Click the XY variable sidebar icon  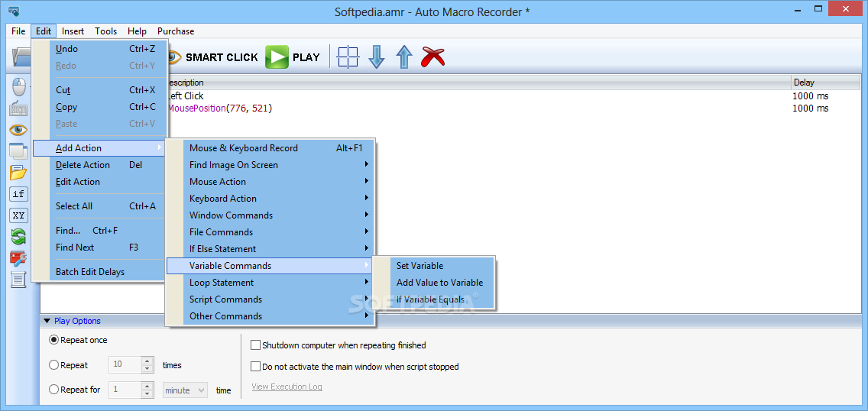[x=19, y=215]
